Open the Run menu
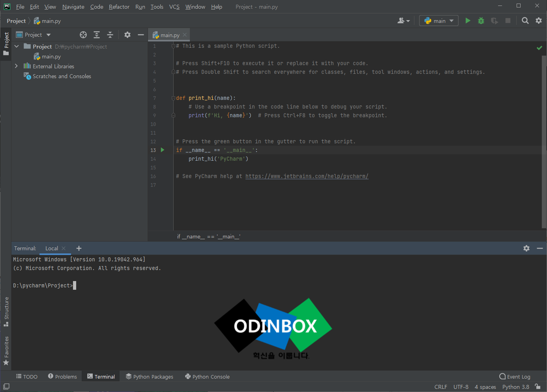 coord(140,7)
